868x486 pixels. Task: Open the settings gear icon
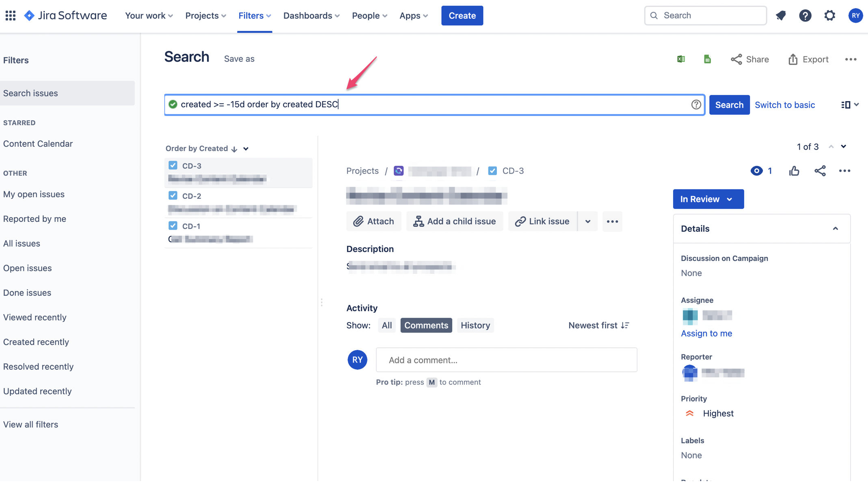pyautogui.click(x=829, y=15)
